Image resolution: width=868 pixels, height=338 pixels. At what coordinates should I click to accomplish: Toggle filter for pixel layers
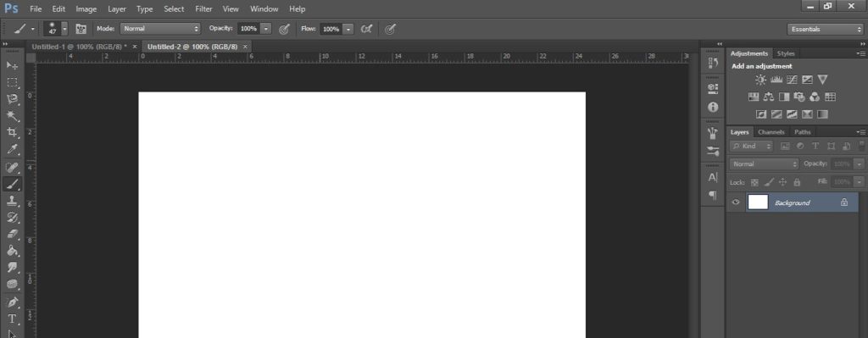[x=784, y=146]
